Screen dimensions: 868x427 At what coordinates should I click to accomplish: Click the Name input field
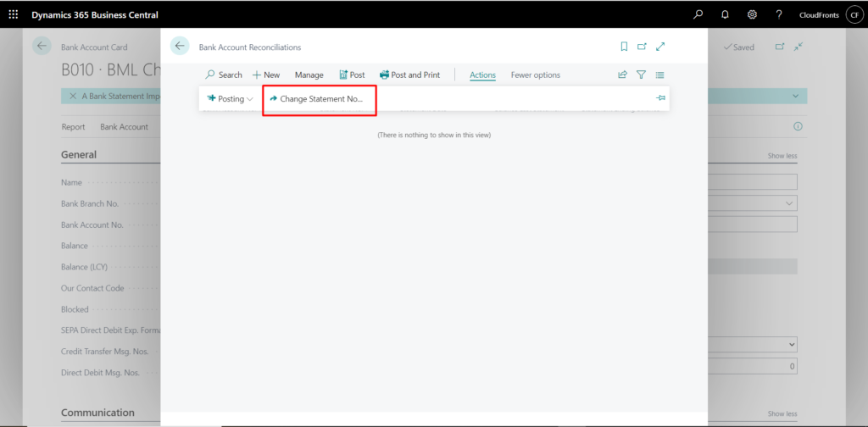(x=753, y=182)
